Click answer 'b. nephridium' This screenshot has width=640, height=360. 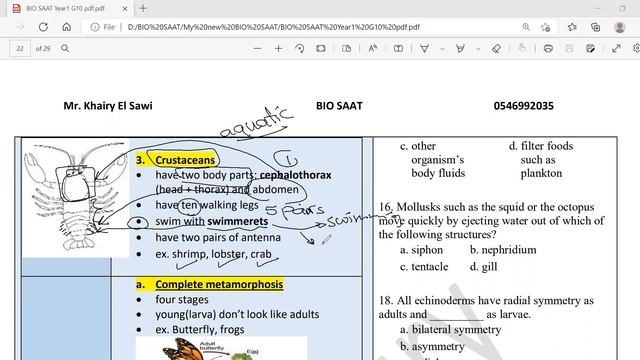pyautogui.click(x=503, y=249)
